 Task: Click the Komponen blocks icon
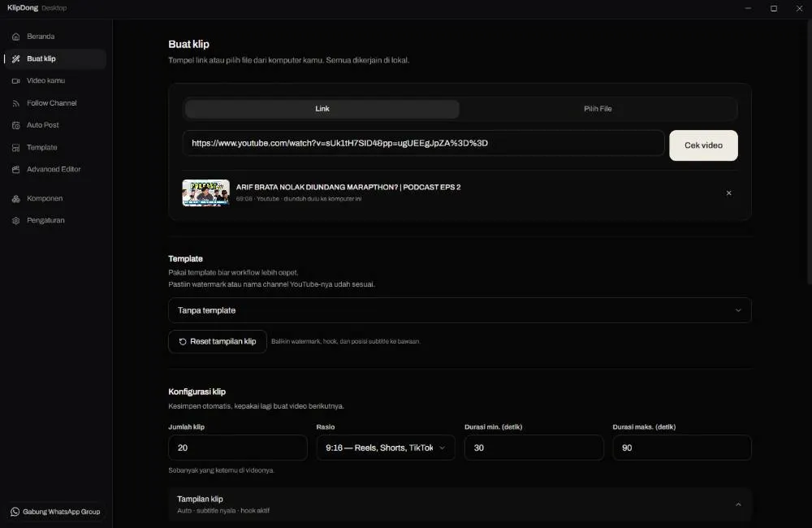click(x=16, y=198)
